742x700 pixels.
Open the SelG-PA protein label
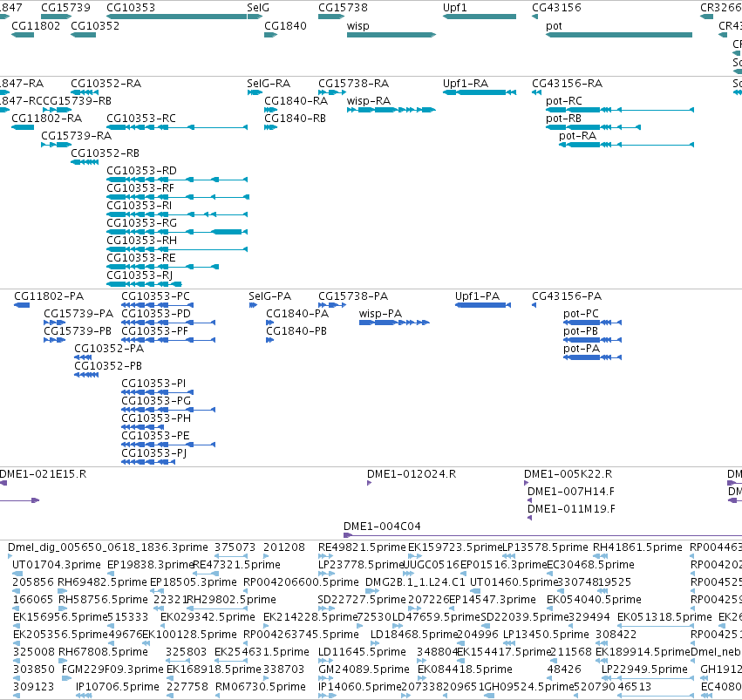pos(269,296)
